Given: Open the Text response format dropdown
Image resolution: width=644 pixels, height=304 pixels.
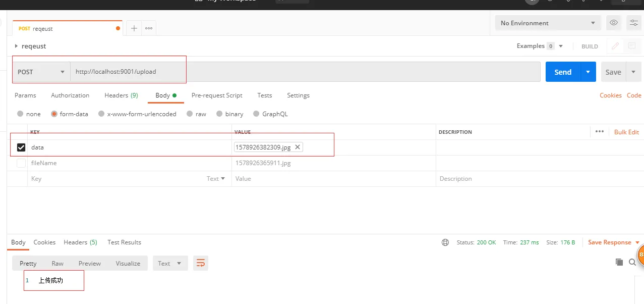Looking at the screenshot, I should tap(170, 263).
